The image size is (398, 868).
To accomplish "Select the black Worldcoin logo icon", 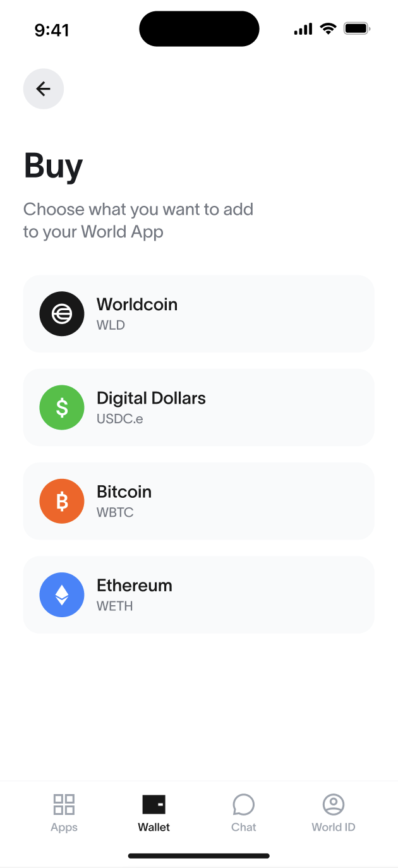I will (x=62, y=314).
